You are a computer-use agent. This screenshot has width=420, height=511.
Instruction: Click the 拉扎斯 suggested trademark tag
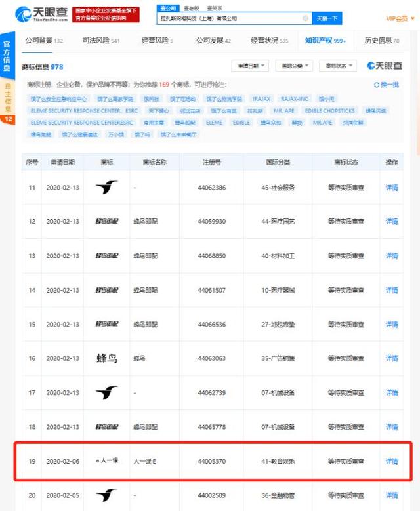[255, 111]
